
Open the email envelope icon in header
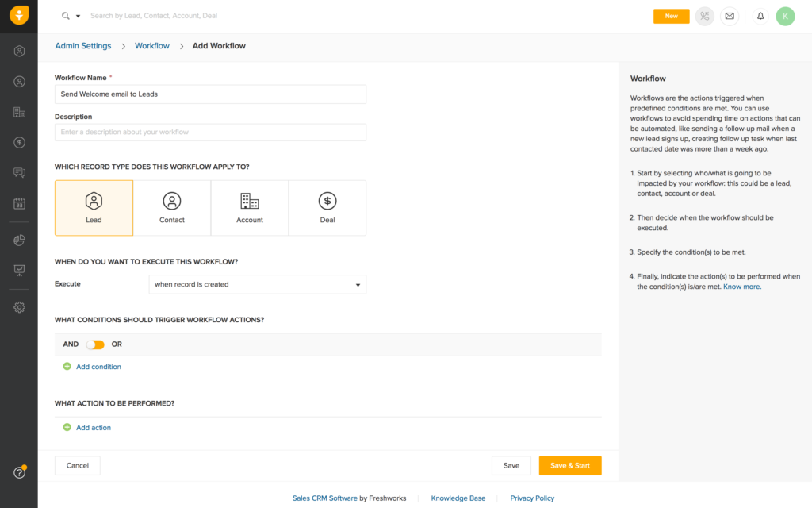coord(730,16)
